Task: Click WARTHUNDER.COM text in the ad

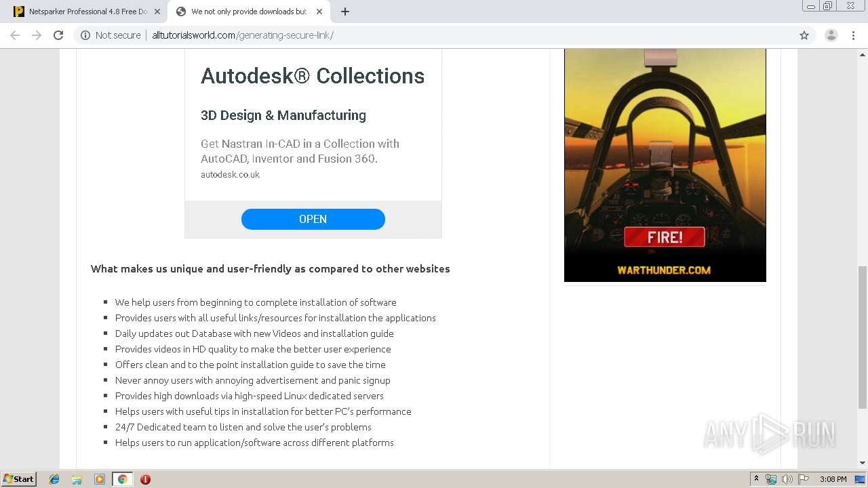Action: click(664, 270)
